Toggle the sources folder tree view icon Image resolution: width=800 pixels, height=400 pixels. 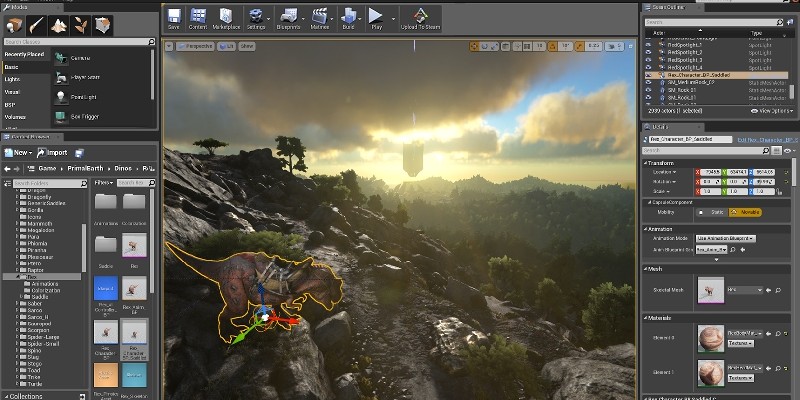click(7, 183)
